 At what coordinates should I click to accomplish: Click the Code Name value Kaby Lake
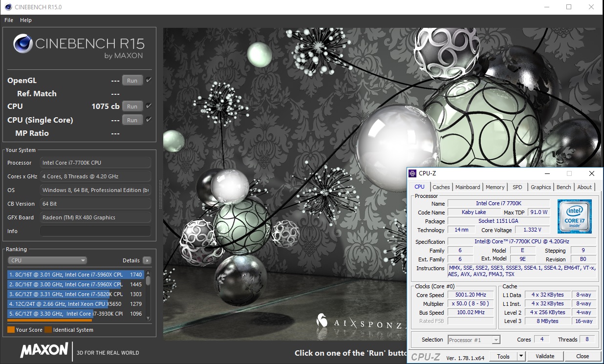[x=474, y=213]
